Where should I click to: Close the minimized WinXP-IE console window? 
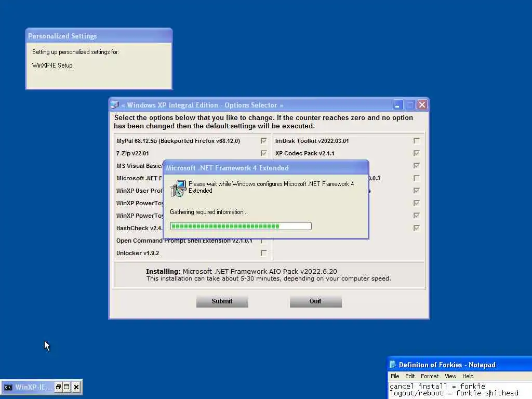coord(76,387)
